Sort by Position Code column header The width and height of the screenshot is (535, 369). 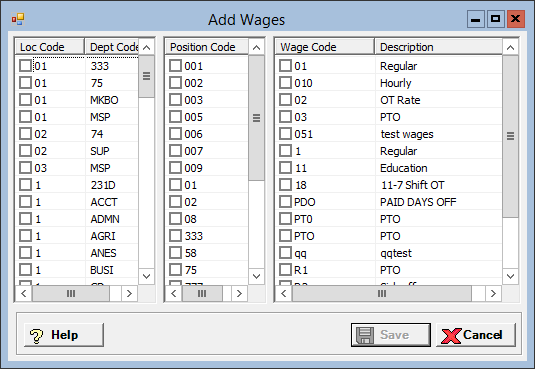[x=207, y=47]
